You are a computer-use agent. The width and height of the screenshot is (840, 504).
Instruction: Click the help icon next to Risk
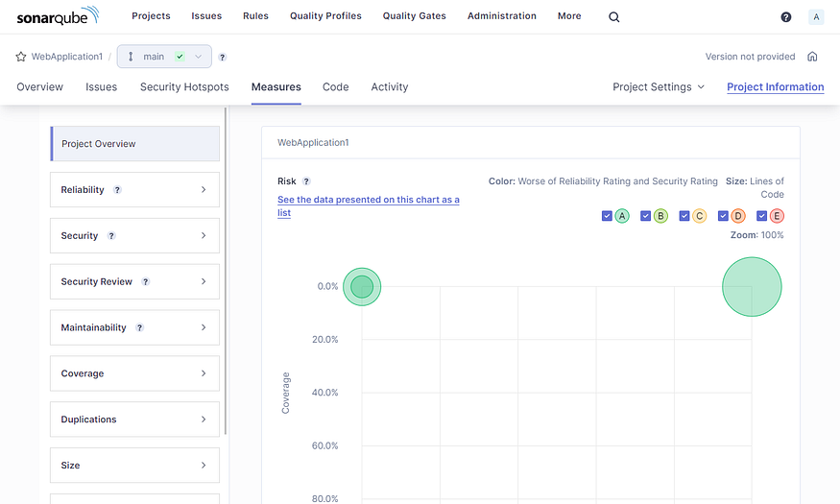(x=306, y=181)
